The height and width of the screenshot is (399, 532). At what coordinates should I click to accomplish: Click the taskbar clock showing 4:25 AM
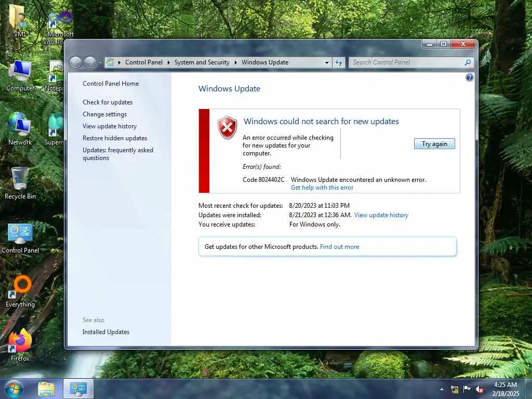506,389
